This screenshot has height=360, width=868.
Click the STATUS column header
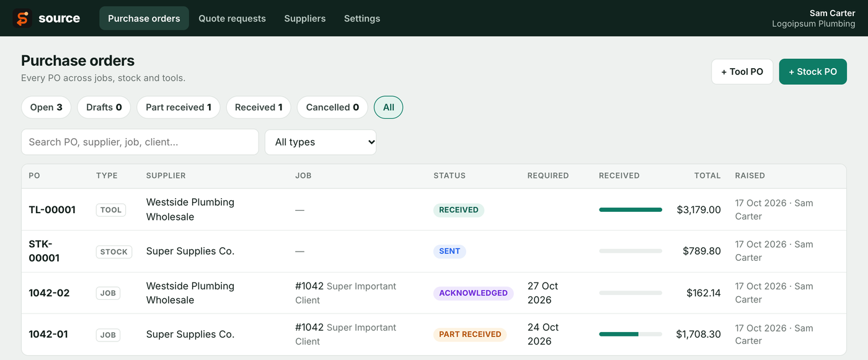(449, 175)
